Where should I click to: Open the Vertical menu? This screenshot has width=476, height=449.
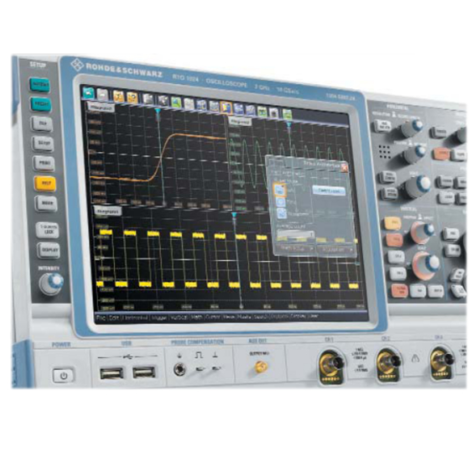[179, 318]
